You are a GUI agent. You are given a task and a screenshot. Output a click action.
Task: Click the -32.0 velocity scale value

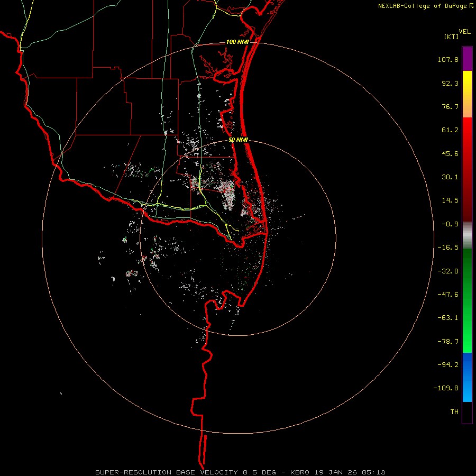pos(448,271)
